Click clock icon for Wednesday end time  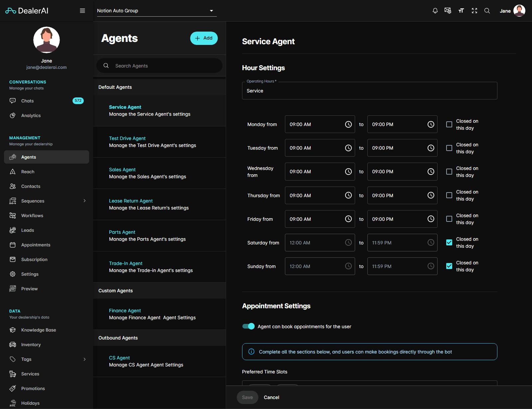click(x=431, y=172)
